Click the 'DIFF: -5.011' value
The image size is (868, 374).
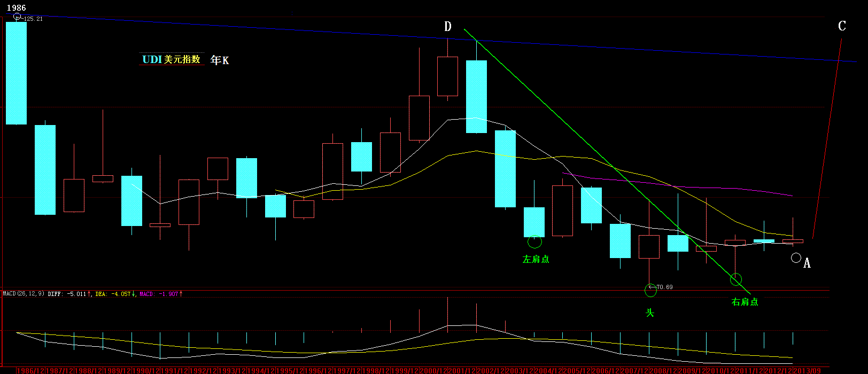pyautogui.click(x=67, y=293)
